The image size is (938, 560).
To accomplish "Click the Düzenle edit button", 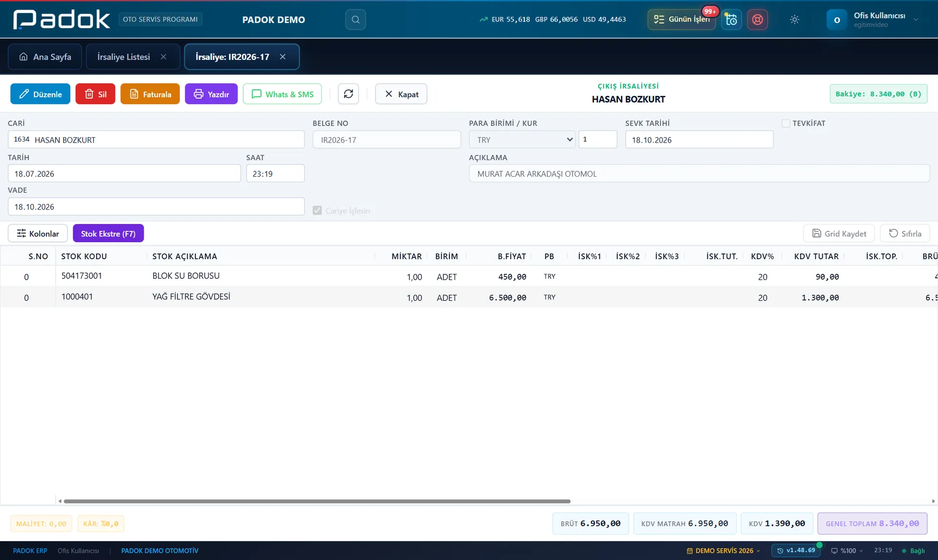I will [x=40, y=94].
